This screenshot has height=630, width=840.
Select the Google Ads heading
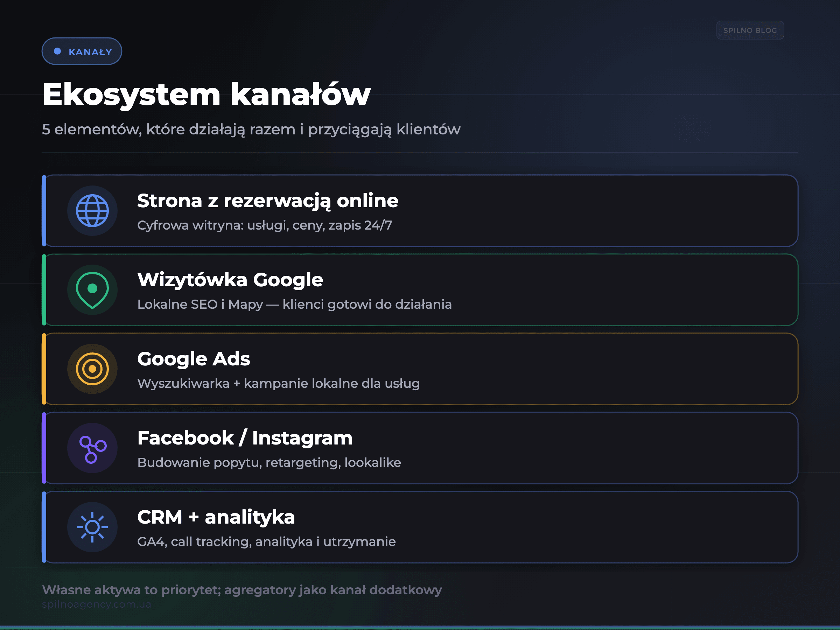[x=194, y=359]
